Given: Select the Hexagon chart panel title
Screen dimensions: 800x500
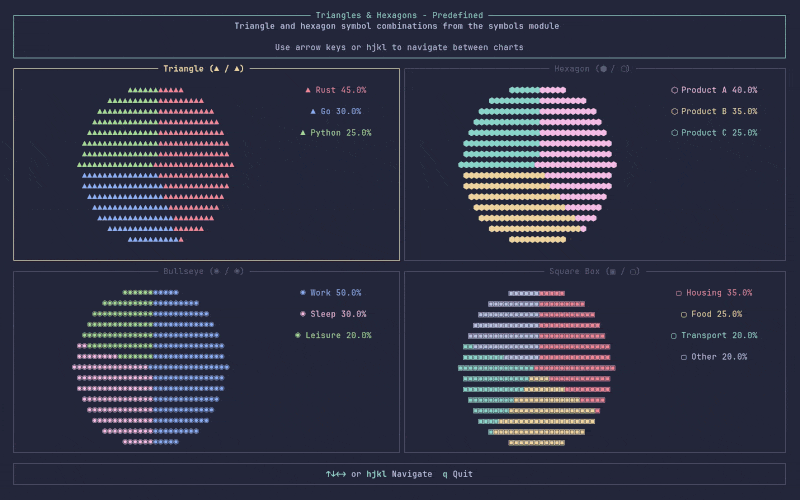Looking at the screenshot, I should (x=592, y=69).
